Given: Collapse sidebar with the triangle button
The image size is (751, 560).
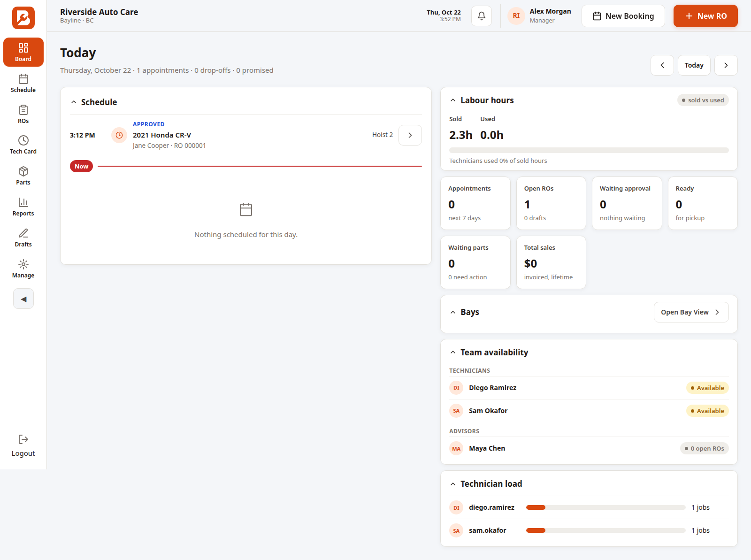Looking at the screenshot, I should (x=23, y=299).
